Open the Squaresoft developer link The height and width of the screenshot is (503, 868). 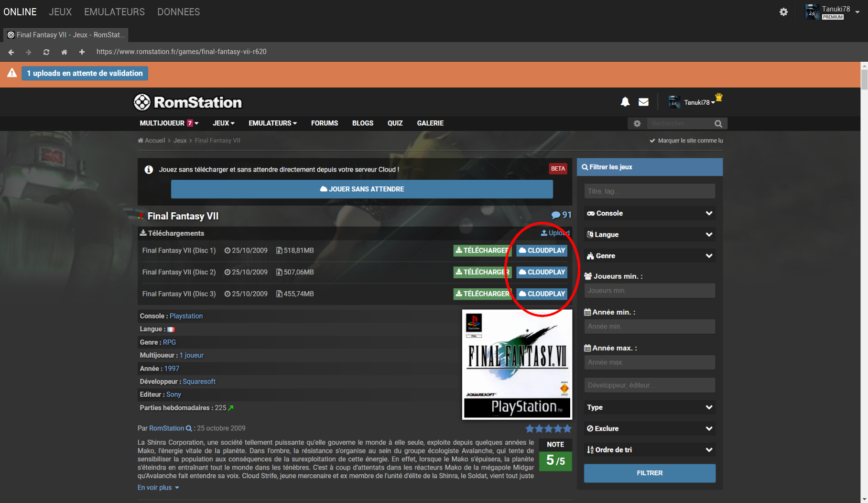tap(199, 382)
